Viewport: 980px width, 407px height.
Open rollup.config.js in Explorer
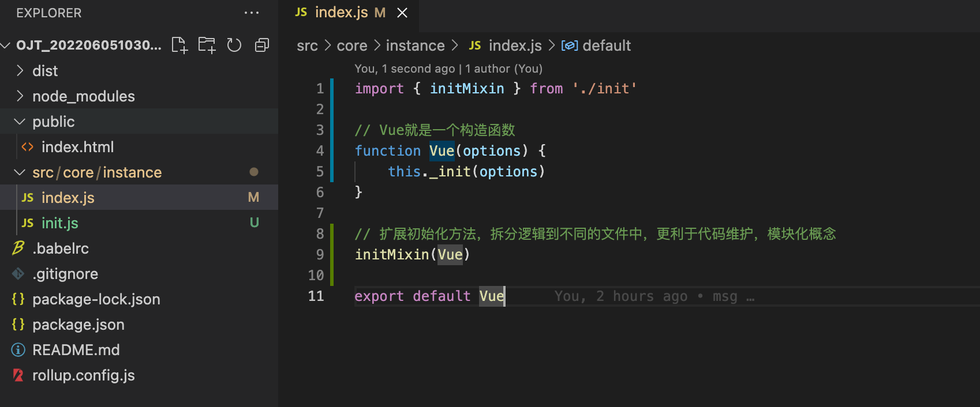[x=84, y=375]
